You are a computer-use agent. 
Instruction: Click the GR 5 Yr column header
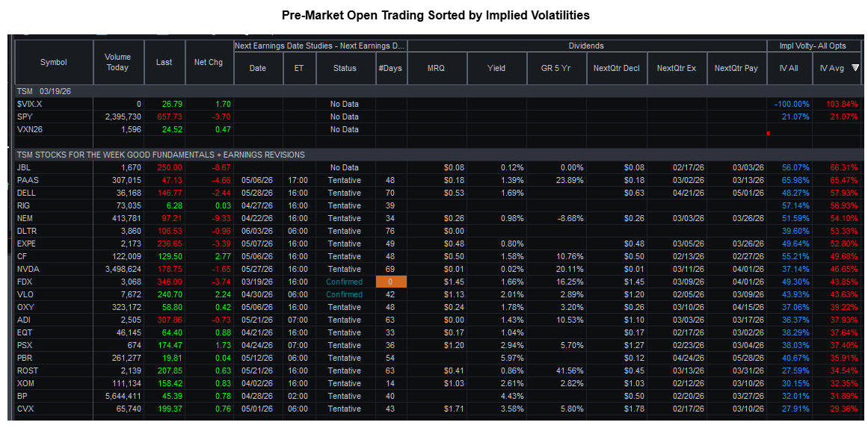pyautogui.click(x=555, y=68)
